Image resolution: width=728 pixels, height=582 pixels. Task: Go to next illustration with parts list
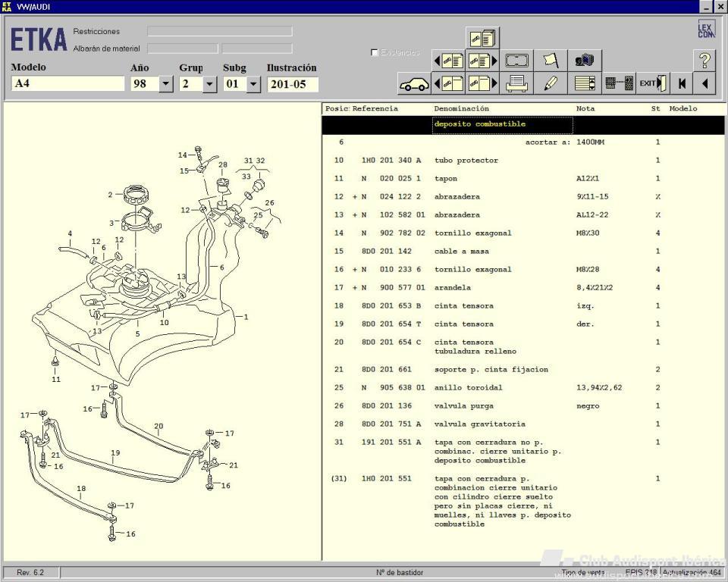(482, 61)
